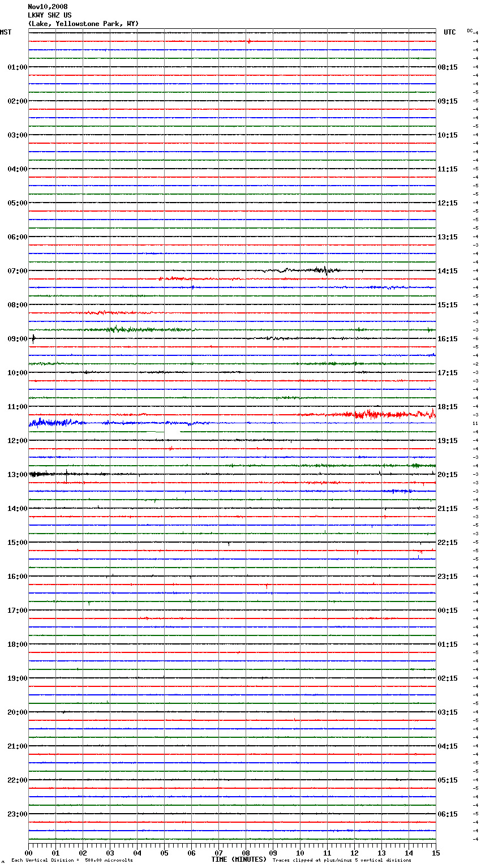Click the 'Each Vertical Division = 500.00 microvolts' note
The height and width of the screenshot is (868, 481).
[x=72, y=861]
